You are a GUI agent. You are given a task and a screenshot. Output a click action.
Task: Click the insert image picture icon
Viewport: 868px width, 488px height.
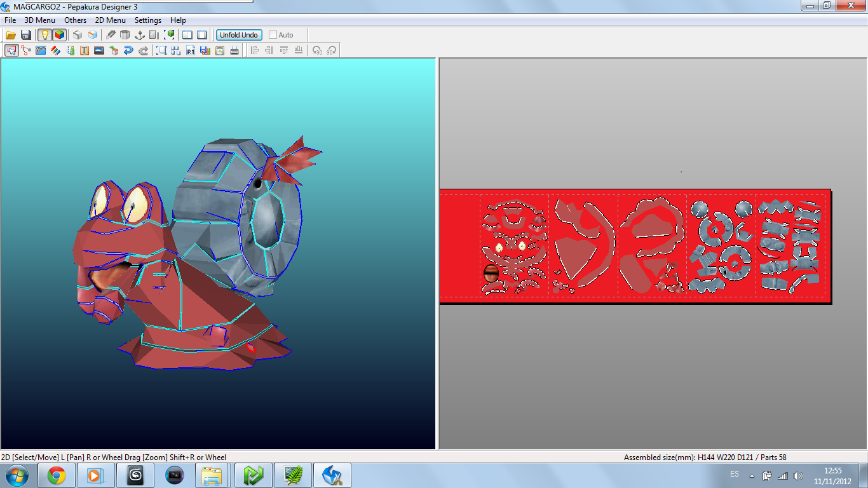point(99,50)
